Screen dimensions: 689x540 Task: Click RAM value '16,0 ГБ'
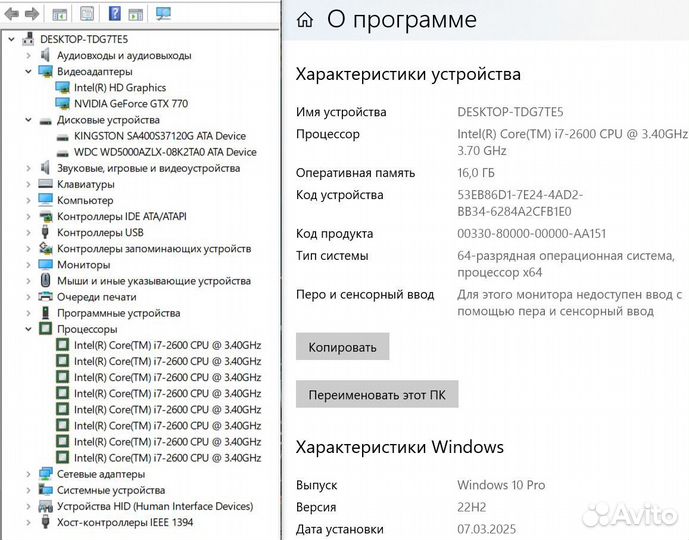point(476,173)
